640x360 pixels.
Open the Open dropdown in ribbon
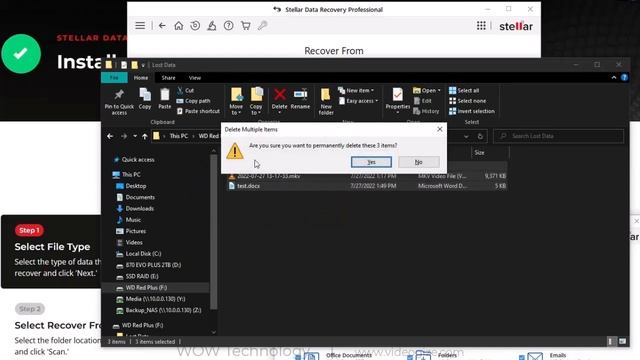click(x=427, y=90)
